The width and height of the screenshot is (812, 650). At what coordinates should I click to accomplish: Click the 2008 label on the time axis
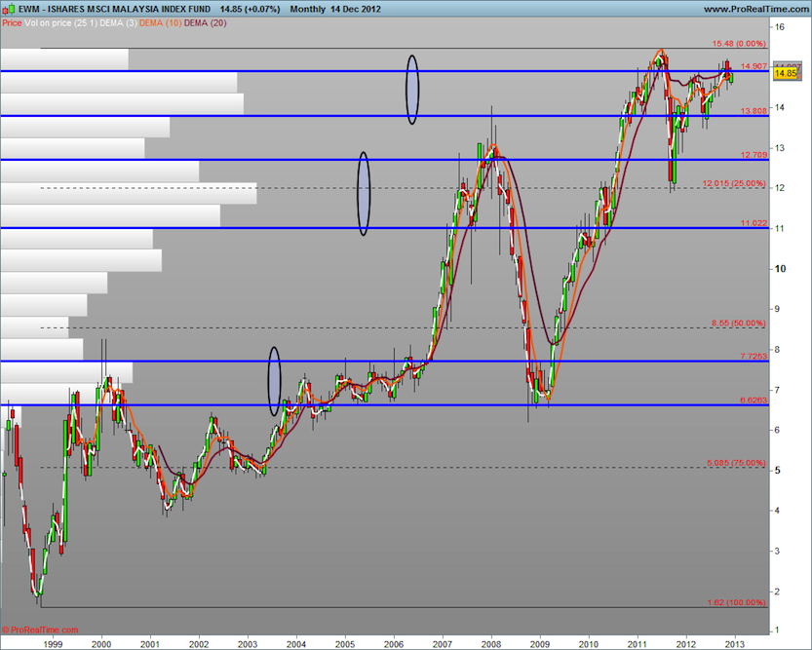point(491,644)
